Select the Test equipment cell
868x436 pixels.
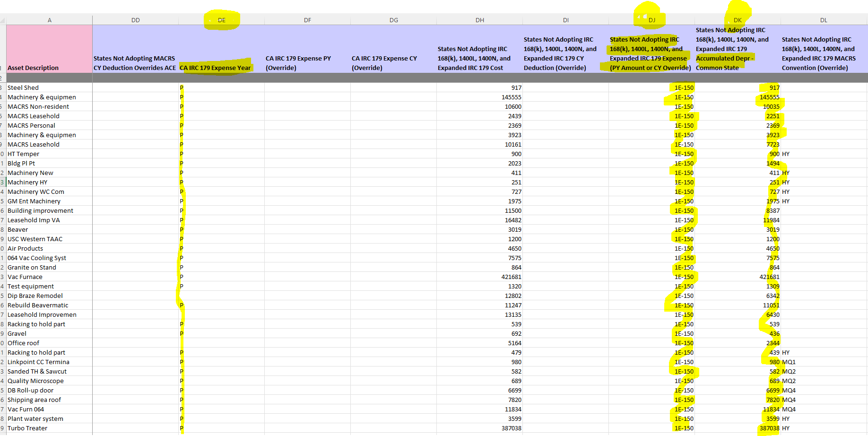tap(49, 286)
